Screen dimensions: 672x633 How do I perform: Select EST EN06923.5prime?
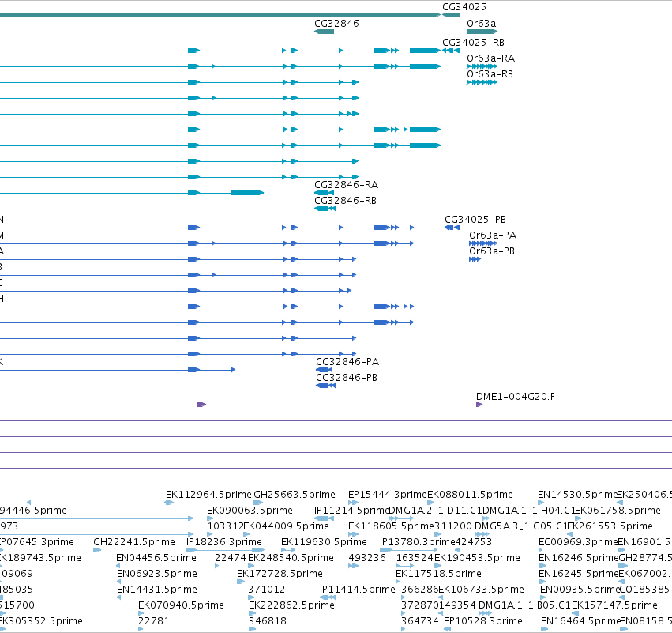157,575
